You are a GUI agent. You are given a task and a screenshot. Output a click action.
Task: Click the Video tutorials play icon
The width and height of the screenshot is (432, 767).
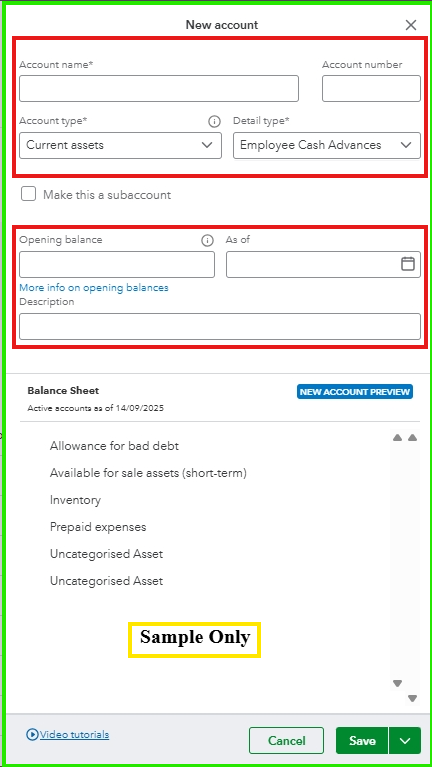(x=32, y=734)
